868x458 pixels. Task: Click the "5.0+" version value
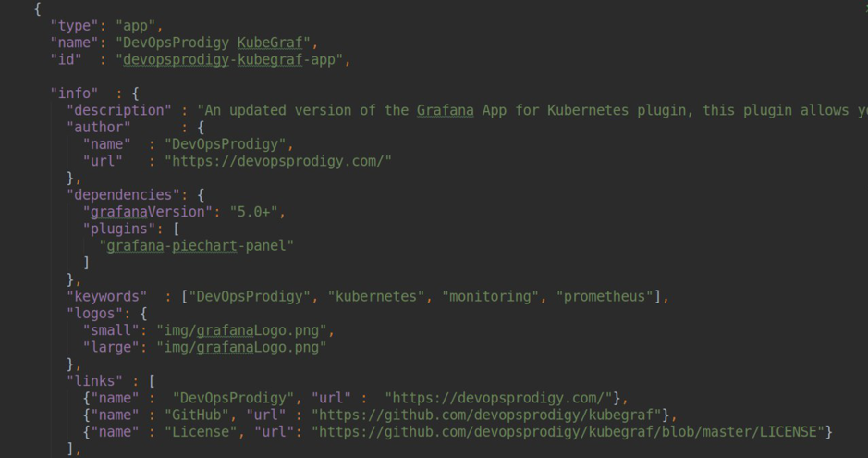click(x=254, y=212)
